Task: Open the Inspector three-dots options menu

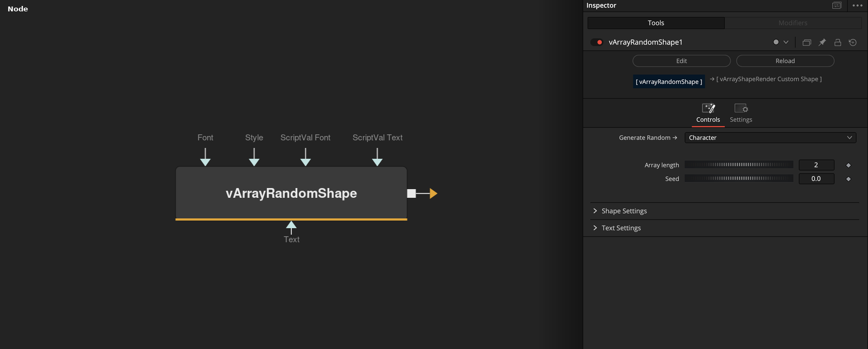Action: 858,5
